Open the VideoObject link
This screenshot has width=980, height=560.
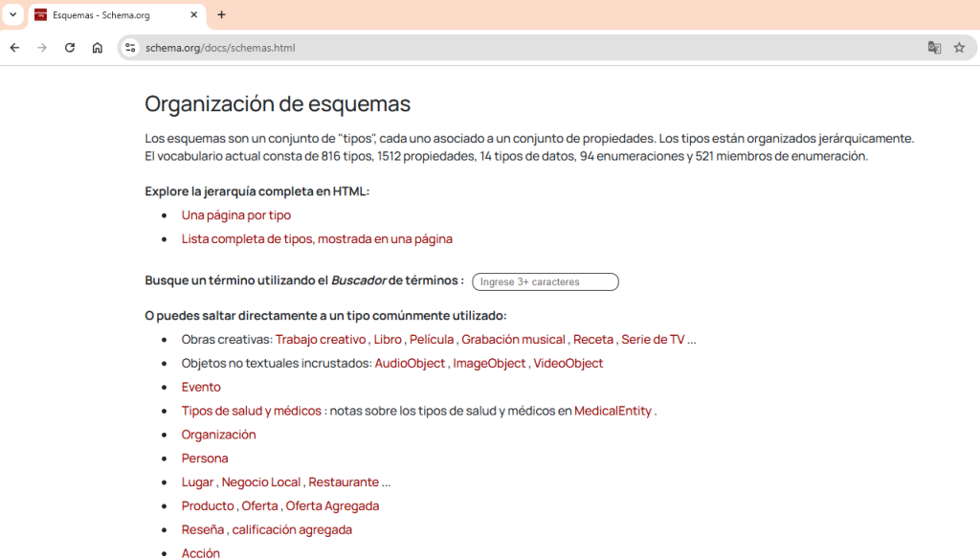pos(568,363)
